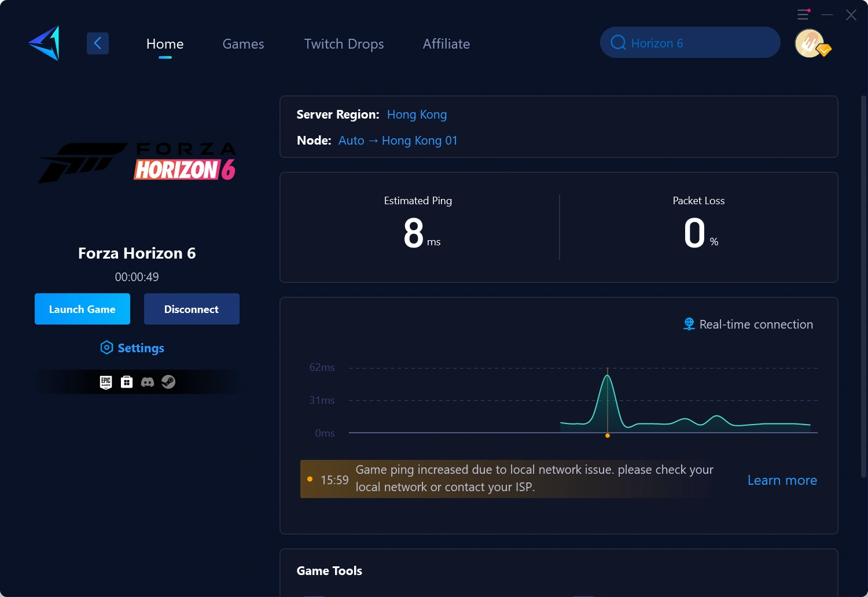Select the Steam platform icon

point(168,382)
